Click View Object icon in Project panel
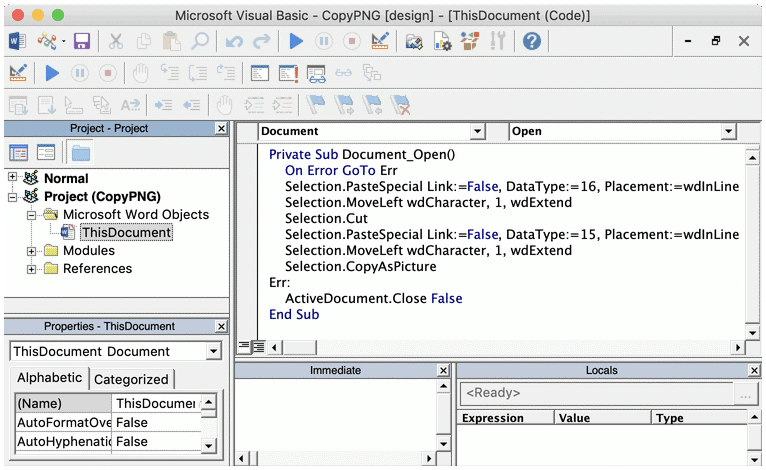 click(x=46, y=153)
